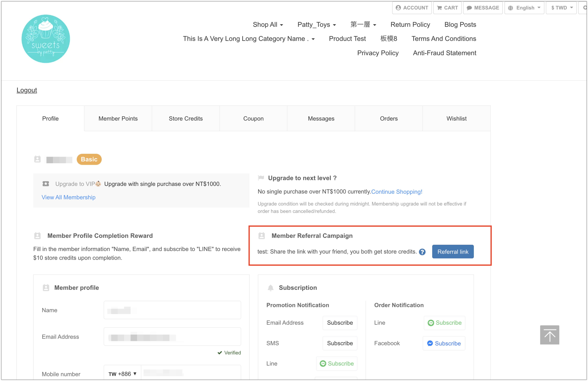This screenshot has height=381, width=588.
Task: Click the back-to-top arrow icon
Action: [x=550, y=335]
